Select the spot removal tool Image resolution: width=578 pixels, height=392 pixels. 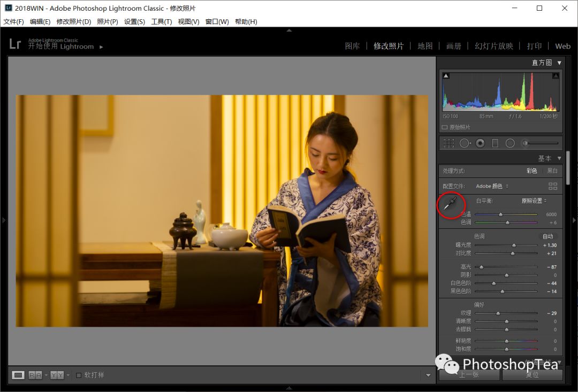point(465,143)
